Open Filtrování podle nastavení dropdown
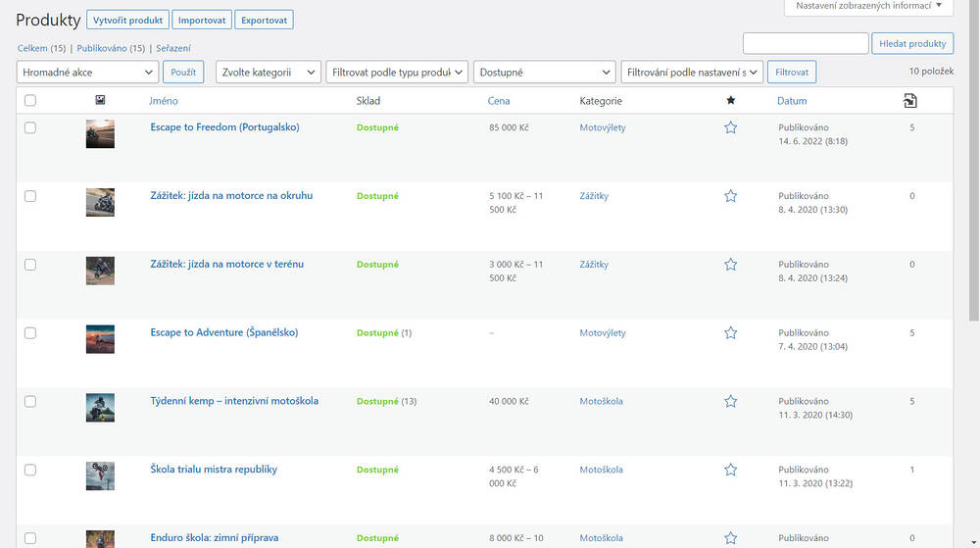Image resolution: width=980 pixels, height=548 pixels. pos(692,72)
